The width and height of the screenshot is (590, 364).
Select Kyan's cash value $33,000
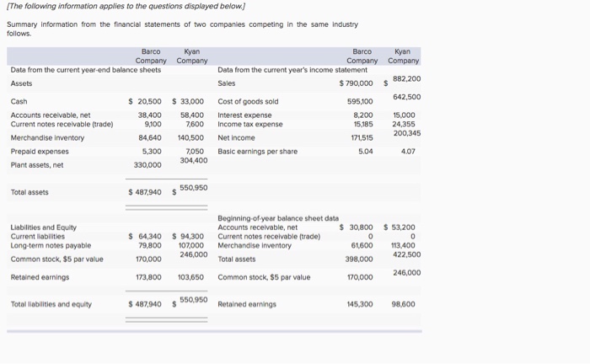188,101
